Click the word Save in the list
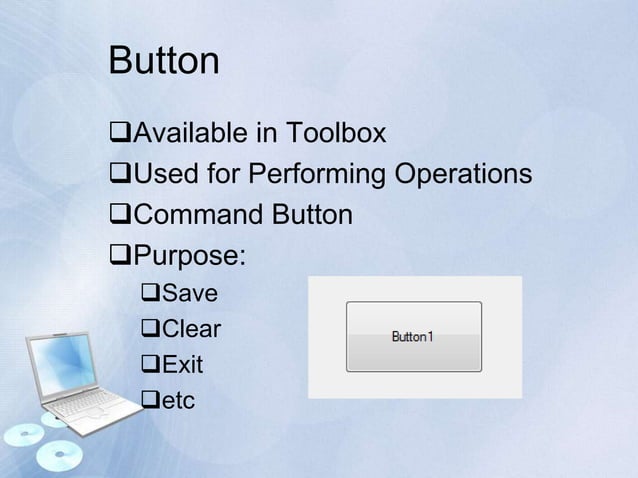This screenshot has height=478, width=638. tap(190, 293)
